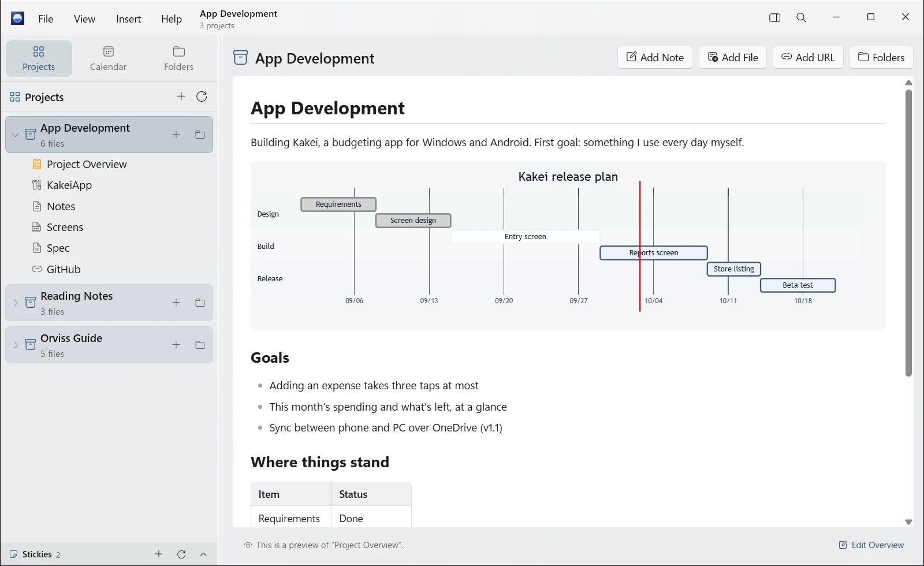This screenshot has width=924, height=566.
Task: Open Orviss Guide folder icon
Action: pyautogui.click(x=200, y=345)
